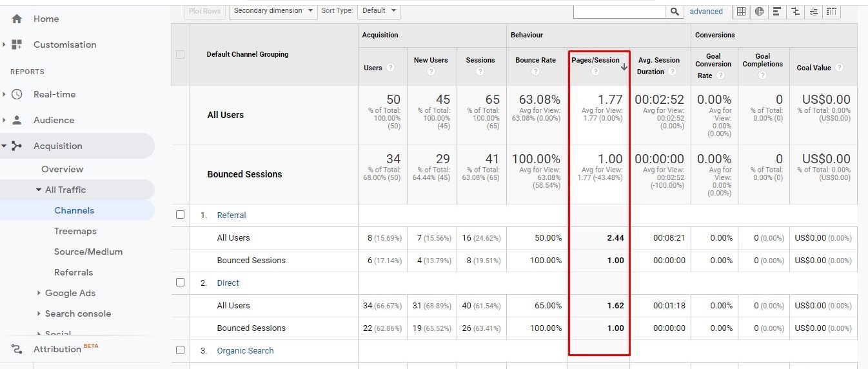Open the Home icon in sidebar
This screenshot has height=369, width=868.
17,19
